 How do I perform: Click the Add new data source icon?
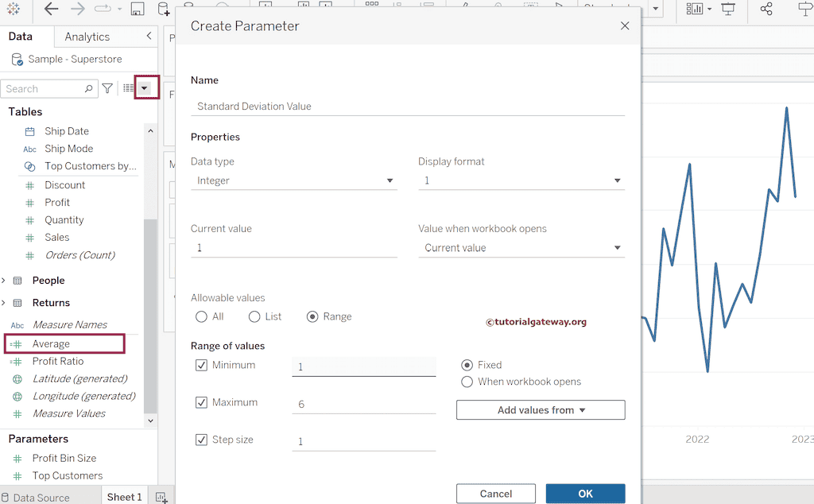[163, 10]
